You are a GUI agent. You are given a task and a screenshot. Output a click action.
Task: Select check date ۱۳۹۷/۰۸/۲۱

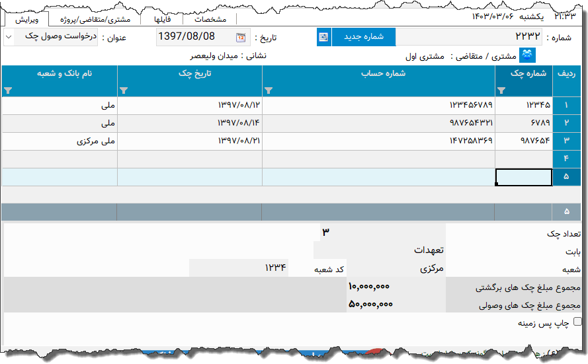point(190,141)
